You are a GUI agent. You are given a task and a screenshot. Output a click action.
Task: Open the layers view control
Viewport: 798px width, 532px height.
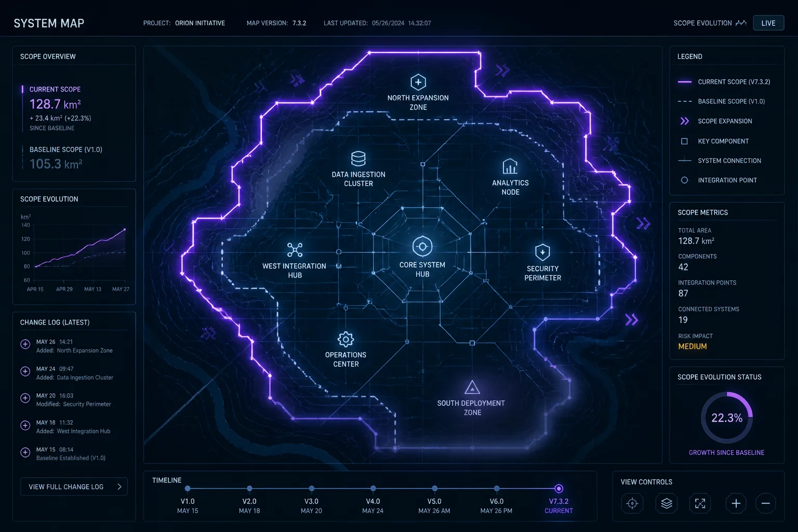tap(667, 503)
